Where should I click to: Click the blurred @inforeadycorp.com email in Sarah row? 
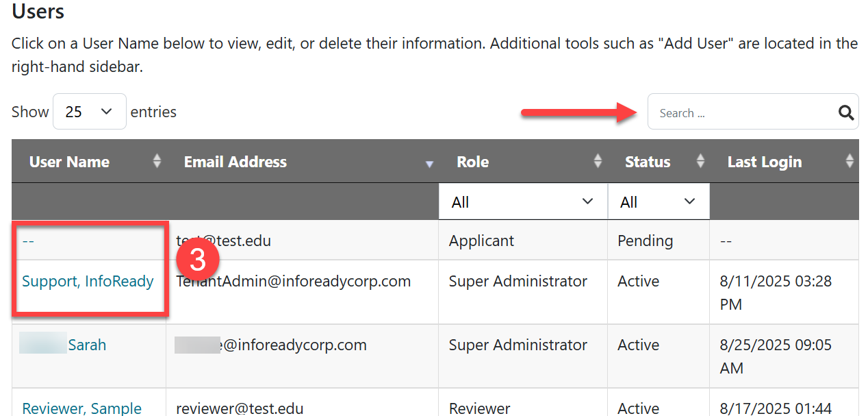[x=271, y=345]
